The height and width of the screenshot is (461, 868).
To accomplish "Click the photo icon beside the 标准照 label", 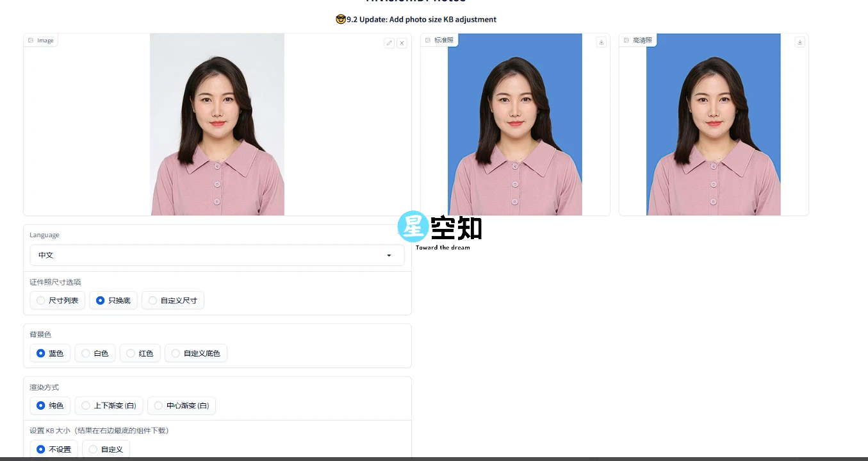I will coord(427,39).
